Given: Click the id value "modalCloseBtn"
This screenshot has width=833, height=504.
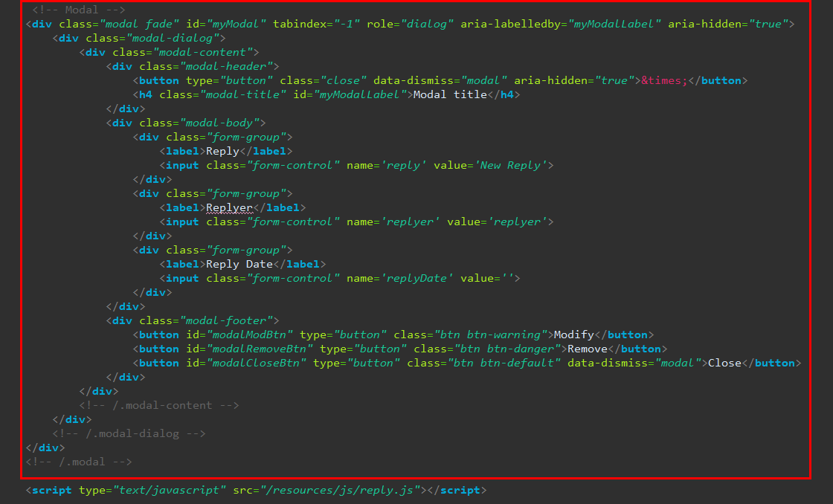Looking at the screenshot, I should pos(256,364).
